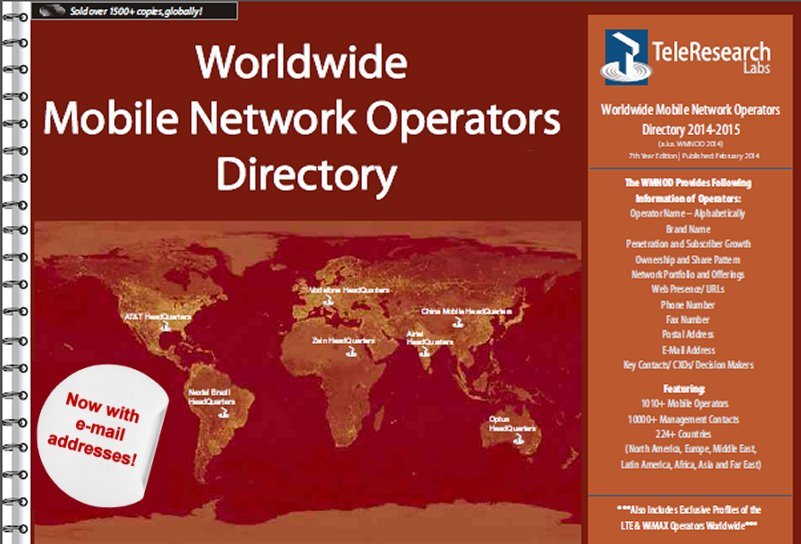
Task: Click 'Fax Number' list entry
Action: pyautogui.click(x=688, y=320)
